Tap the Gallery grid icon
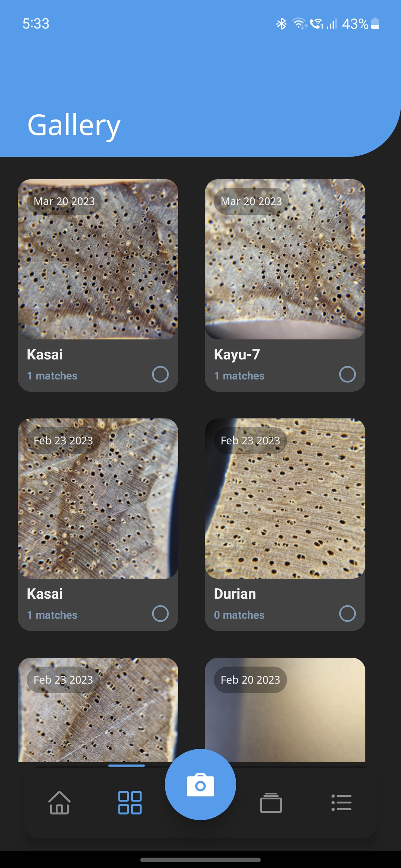The image size is (401, 868). [130, 803]
